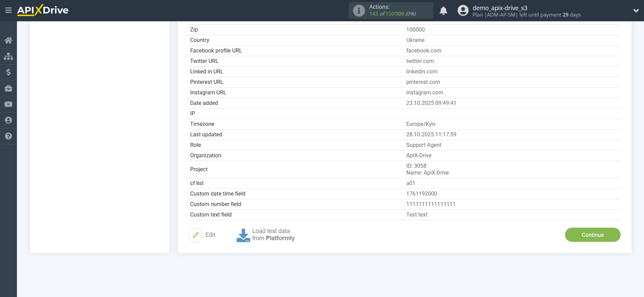Select the linkedin.com value
This screenshot has width=644, height=297.
422,72
